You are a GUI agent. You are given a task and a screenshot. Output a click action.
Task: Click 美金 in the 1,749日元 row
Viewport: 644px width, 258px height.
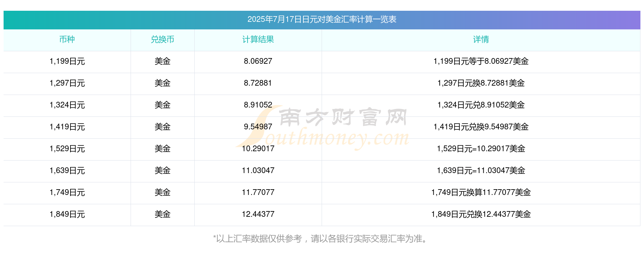162,192
